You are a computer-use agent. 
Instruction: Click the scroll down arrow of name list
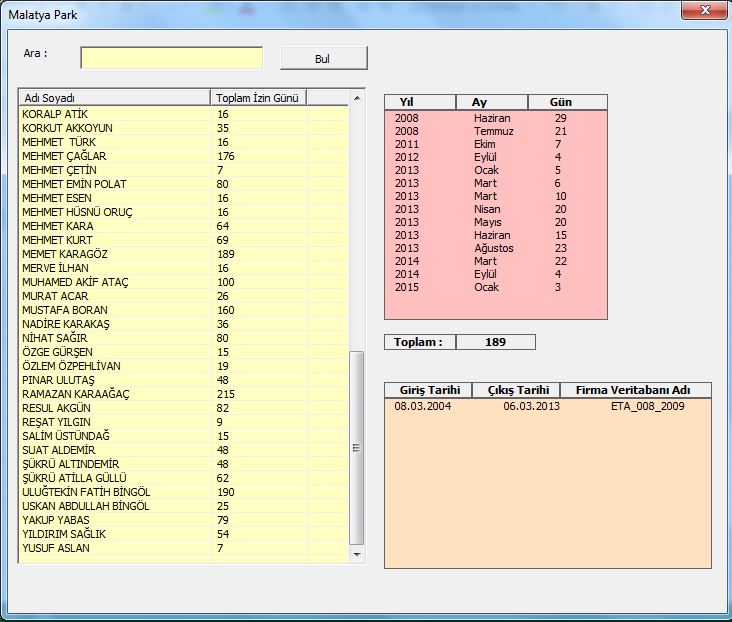357,555
